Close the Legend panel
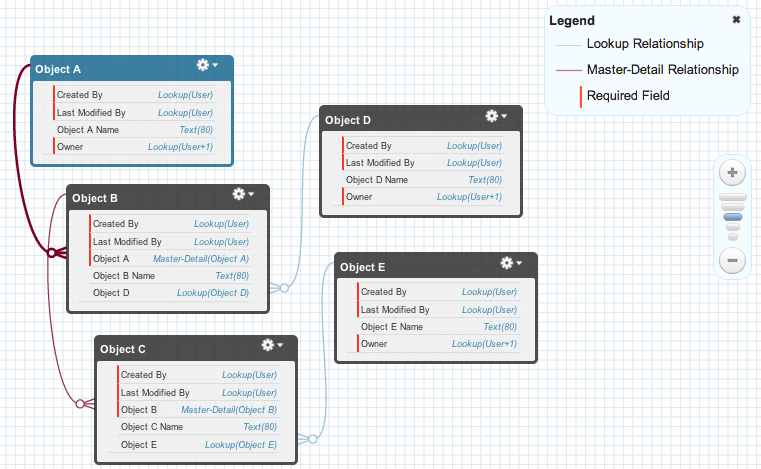Viewport: 761px width, 469px height. [x=737, y=20]
